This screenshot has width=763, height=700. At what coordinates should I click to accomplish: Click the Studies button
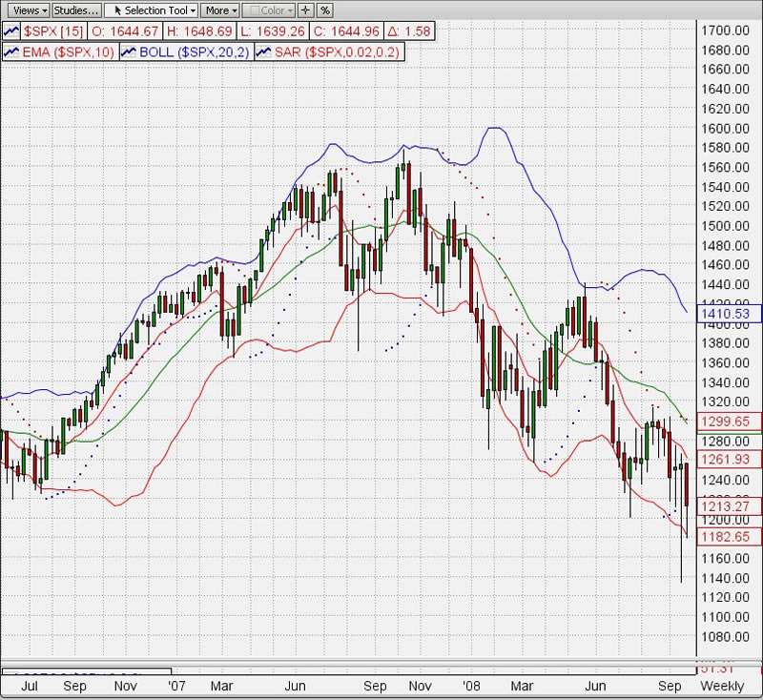[75, 10]
